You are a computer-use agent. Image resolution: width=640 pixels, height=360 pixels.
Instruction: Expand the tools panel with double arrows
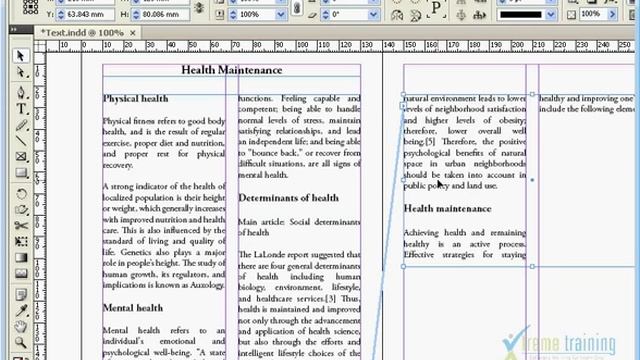tap(13, 29)
